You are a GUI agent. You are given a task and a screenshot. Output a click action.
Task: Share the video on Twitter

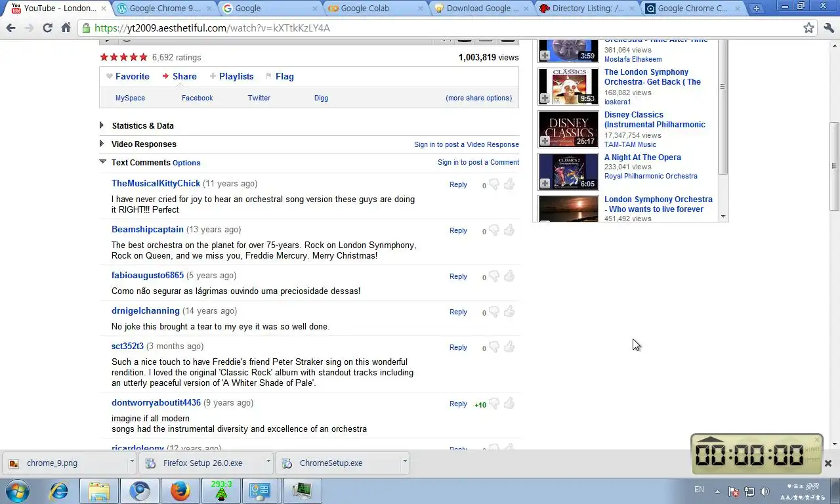click(259, 98)
